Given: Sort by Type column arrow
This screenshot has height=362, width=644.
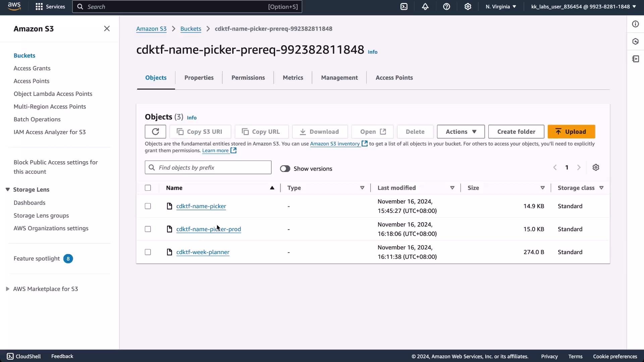Looking at the screenshot, I should tap(362, 188).
